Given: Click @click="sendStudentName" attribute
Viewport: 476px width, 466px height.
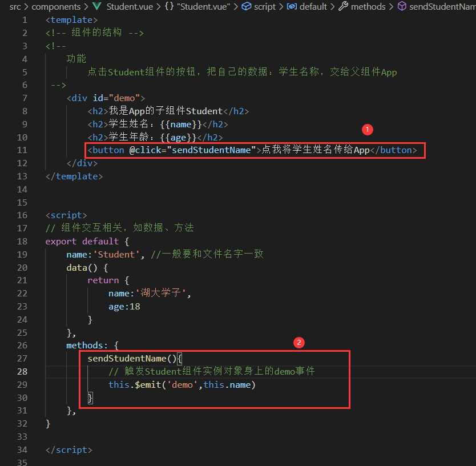Looking at the screenshot, I should point(192,150).
